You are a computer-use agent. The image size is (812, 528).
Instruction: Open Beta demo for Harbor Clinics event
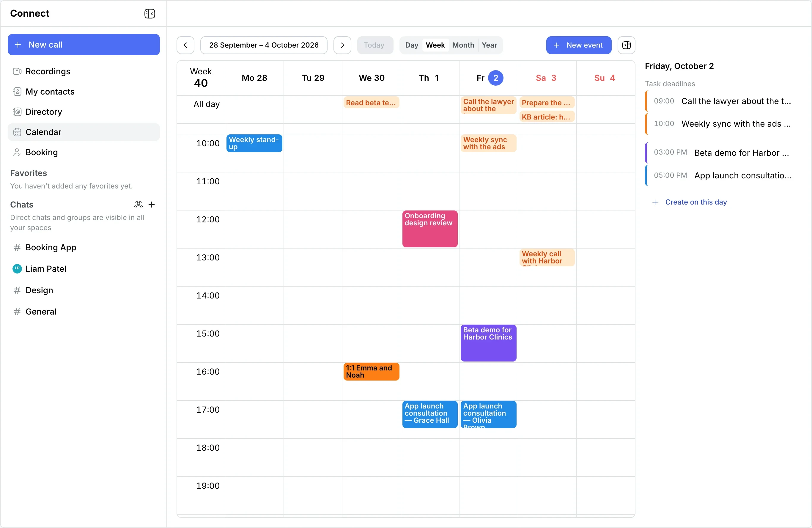(x=488, y=343)
